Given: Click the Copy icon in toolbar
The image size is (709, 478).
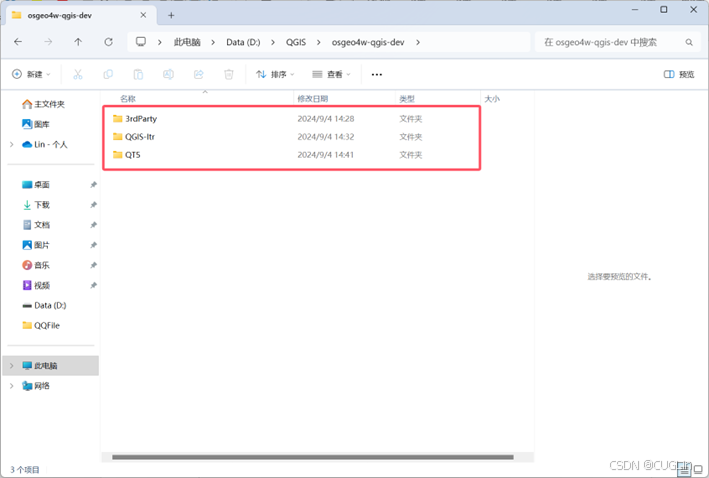Looking at the screenshot, I should (x=108, y=74).
